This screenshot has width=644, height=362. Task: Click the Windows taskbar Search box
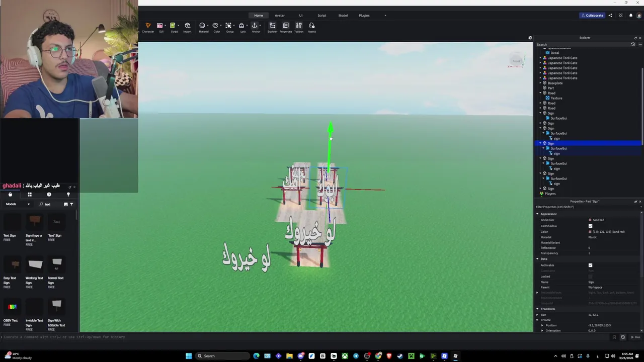223,356
